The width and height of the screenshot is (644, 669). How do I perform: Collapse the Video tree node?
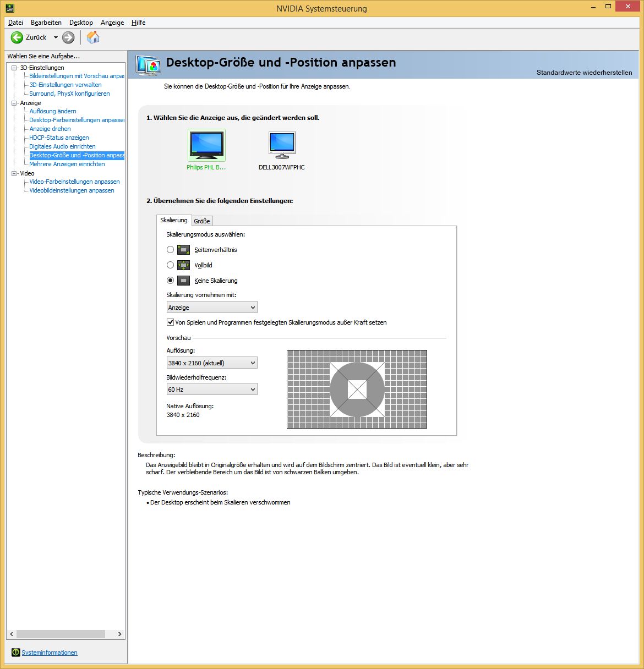(x=14, y=173)
